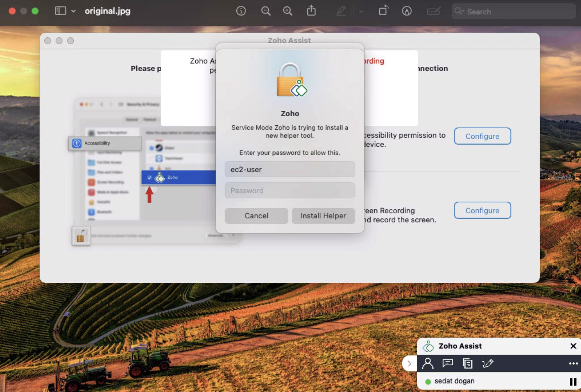Click the Install Helper button
Screen dimensions: 581x392
click(323, 216)
